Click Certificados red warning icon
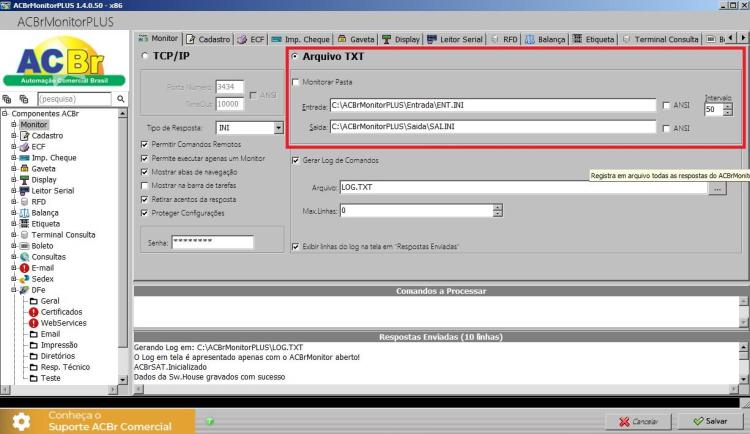 pyautogui.click(x=33, y=312)
